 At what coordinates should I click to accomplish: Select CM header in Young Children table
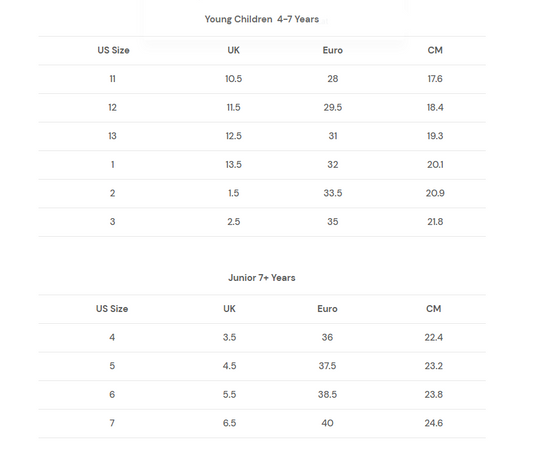435,50
